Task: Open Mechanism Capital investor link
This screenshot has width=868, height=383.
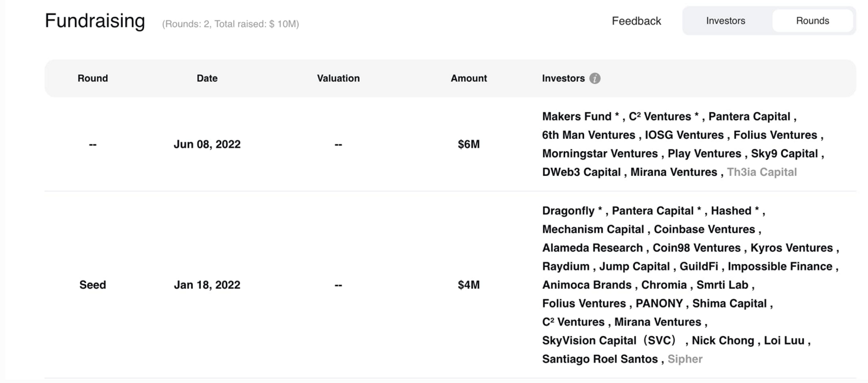Action: (x=593, y=230)
